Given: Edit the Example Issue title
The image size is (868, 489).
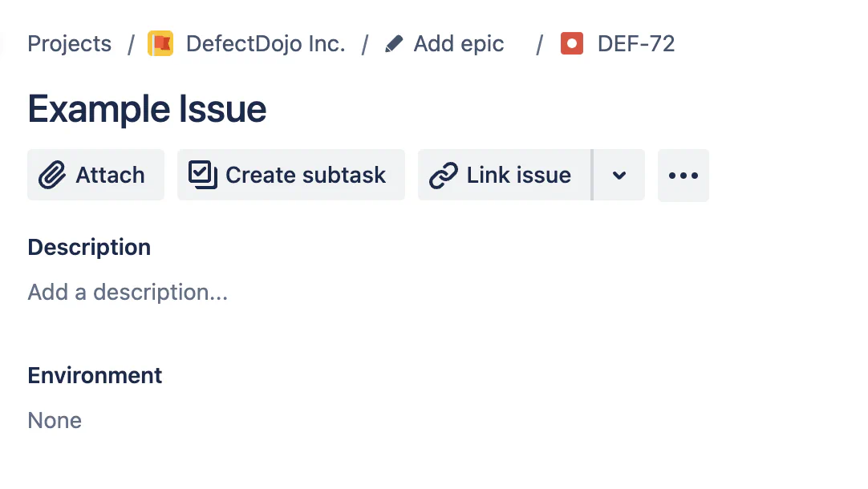Looking at the screenshot, I should pos(147,109).
